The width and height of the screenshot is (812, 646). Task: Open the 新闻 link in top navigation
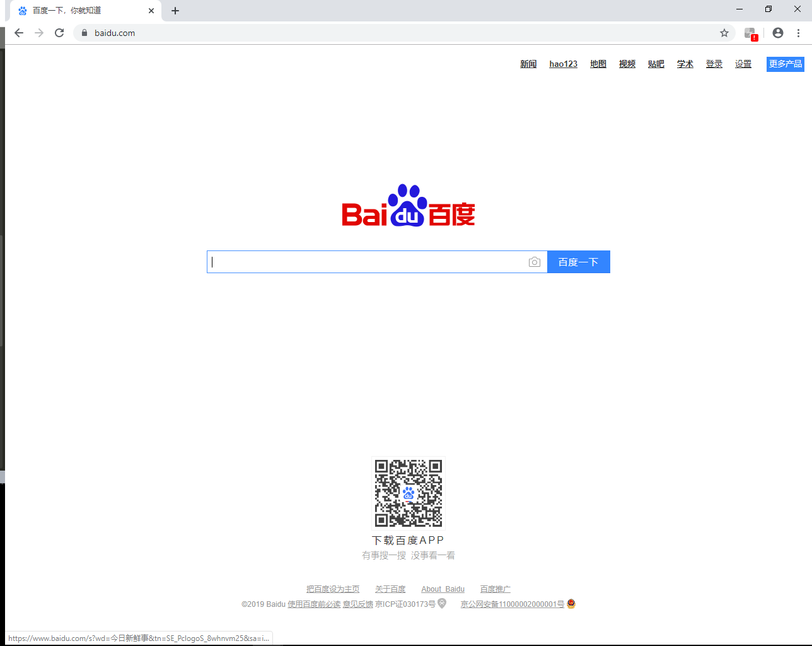[x=528, y=64]
